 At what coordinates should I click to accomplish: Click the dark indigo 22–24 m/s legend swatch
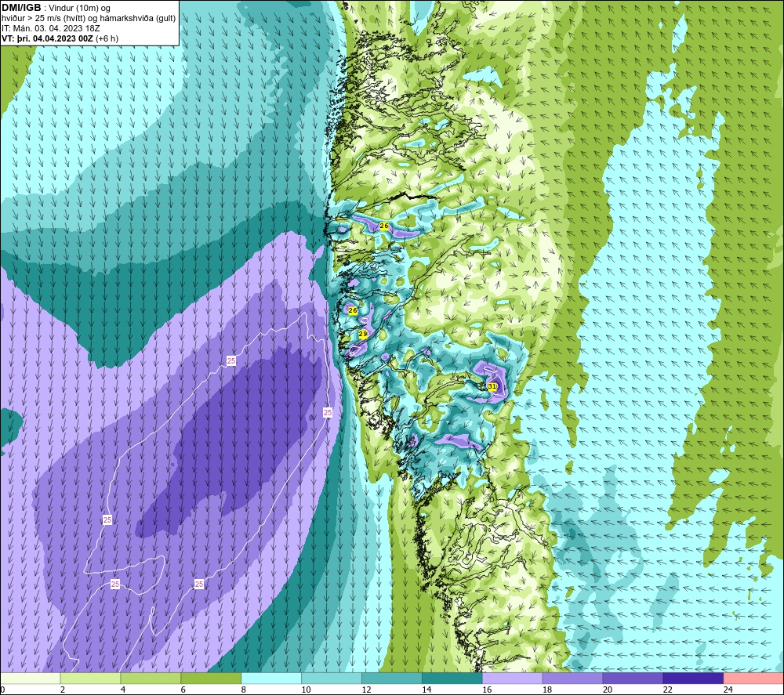pos(693,678)
